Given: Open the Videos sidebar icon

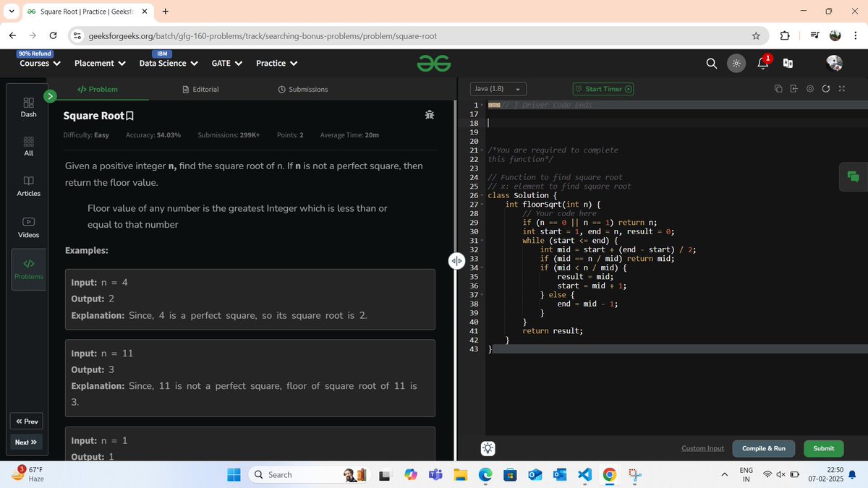Looking at the screenshot, I should [x=28, y=227].
